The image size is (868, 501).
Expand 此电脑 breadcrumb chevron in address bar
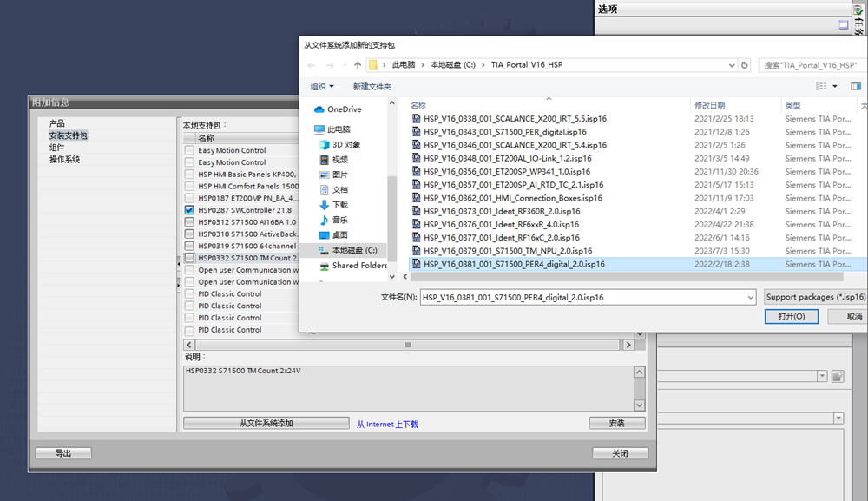(423, 65)
